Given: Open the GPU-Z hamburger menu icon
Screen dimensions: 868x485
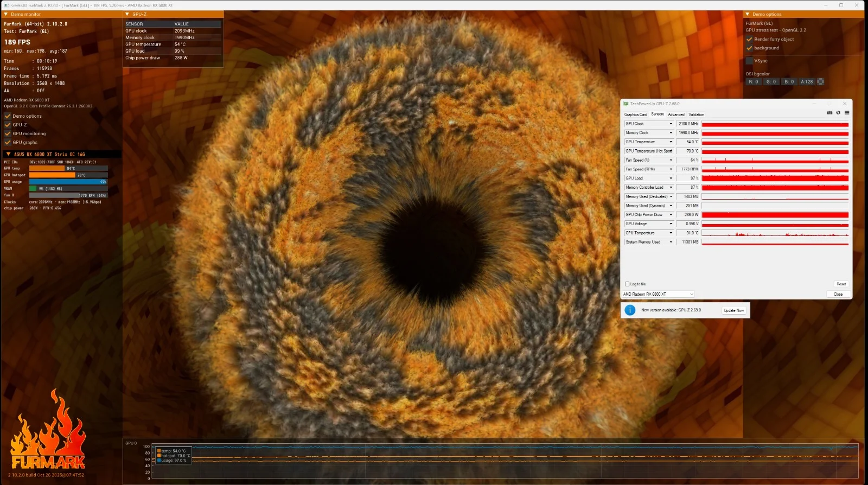Looking at the screenshot, I should 847,113.
